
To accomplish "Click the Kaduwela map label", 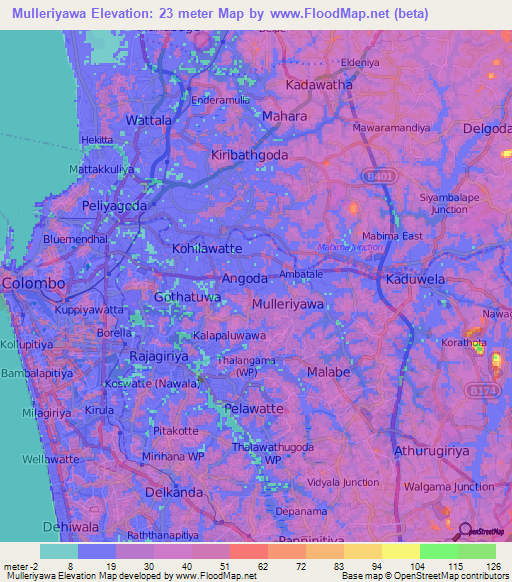I will (x=415, y=279).
